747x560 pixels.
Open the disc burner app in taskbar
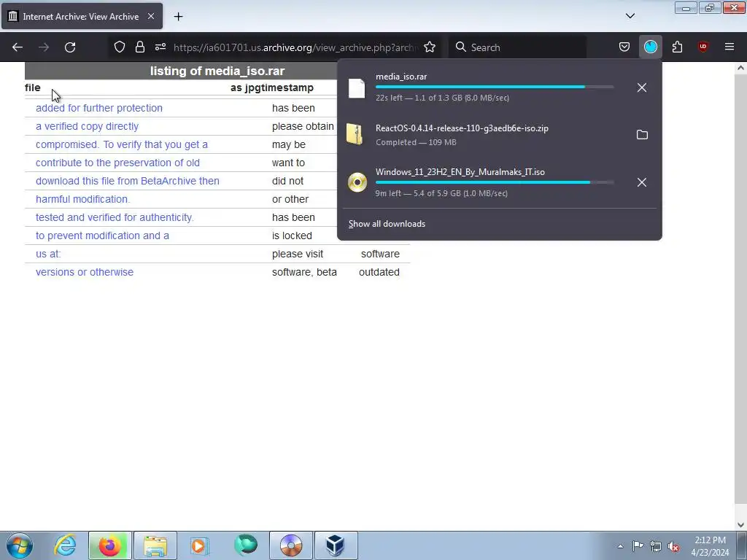point(291,545)
